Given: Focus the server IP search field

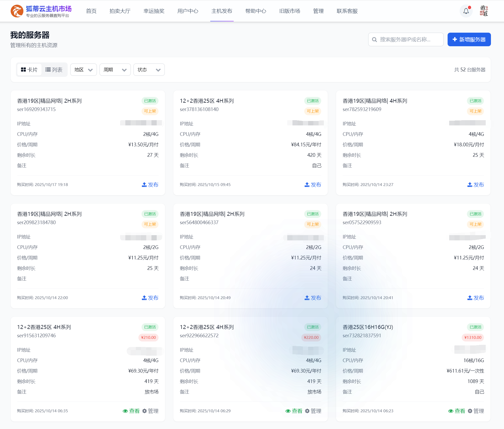Looking at the screenshot, I should 406,39.
